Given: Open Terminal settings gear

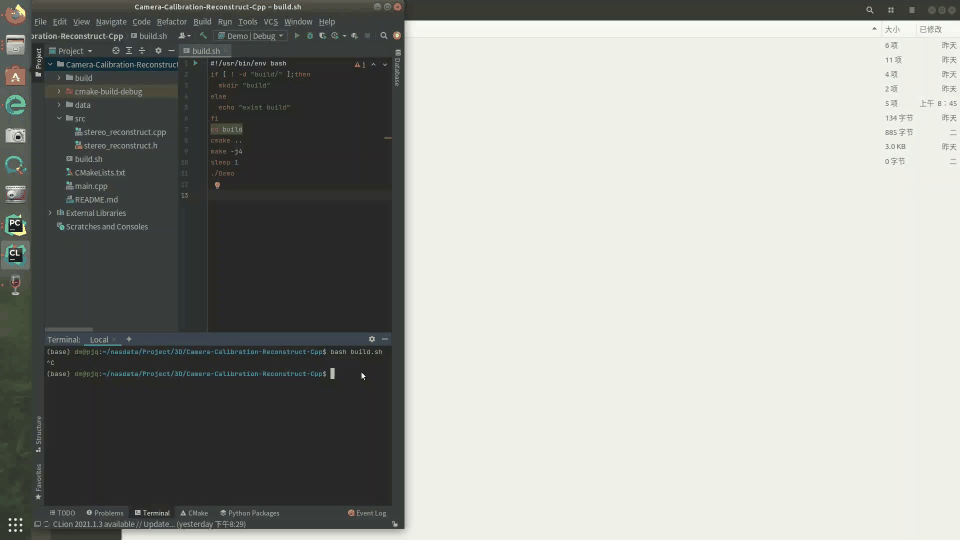Looking at the screenshot, I should coord(372,339).
